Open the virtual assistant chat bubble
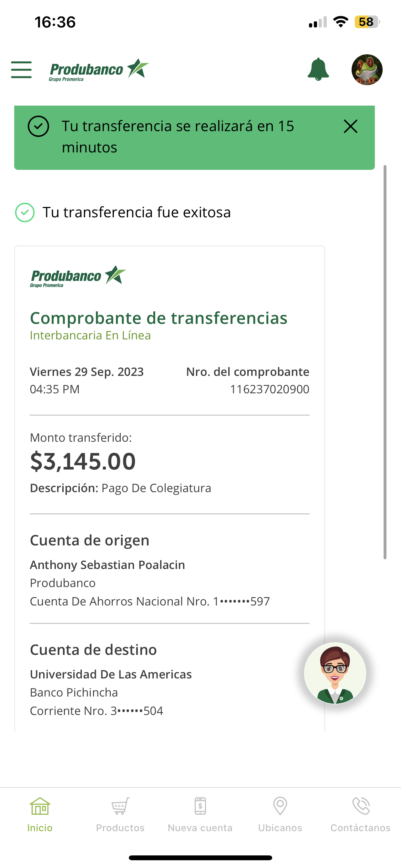The image size is (401, 868). tap(335, 673)
